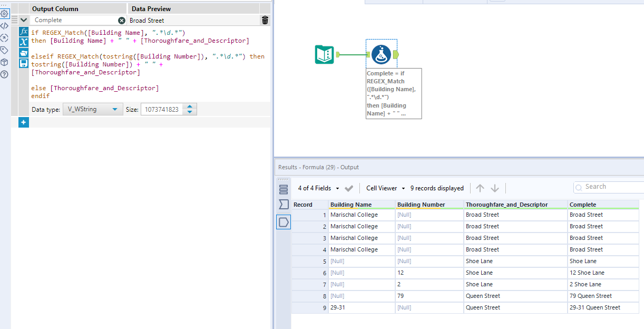Open the saved expressions folder icon
Image resolution: width=644 pixels, height=329 pixels.
point(23,53)
